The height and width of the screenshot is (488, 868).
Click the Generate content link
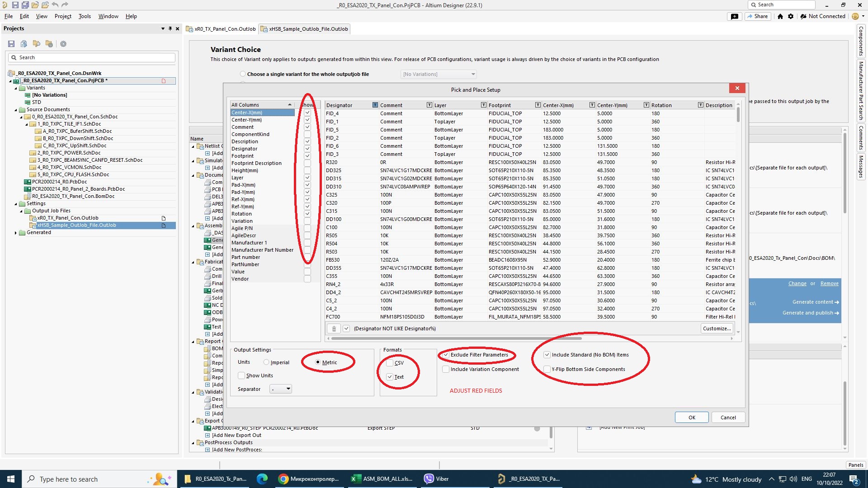[x=816, y=302]
